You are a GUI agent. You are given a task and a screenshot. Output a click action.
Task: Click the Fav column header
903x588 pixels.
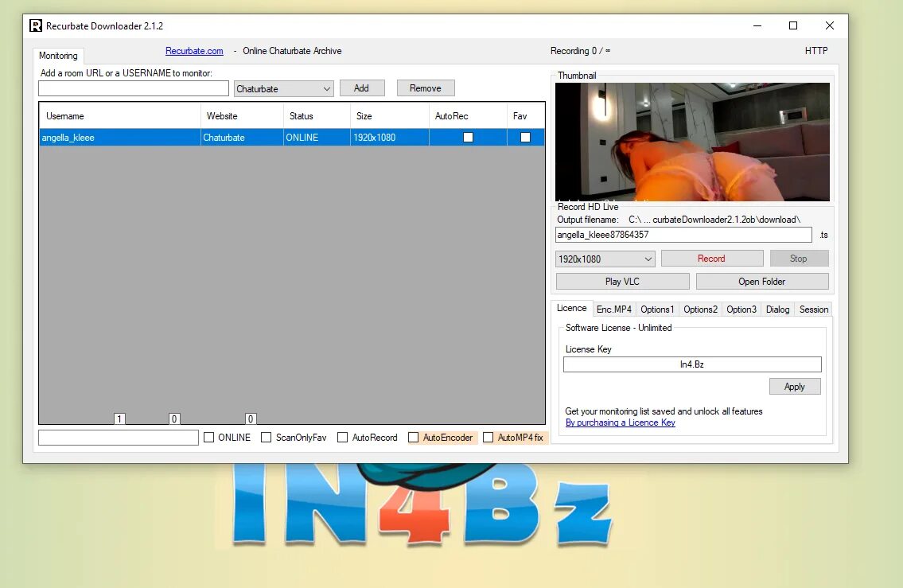526,115
